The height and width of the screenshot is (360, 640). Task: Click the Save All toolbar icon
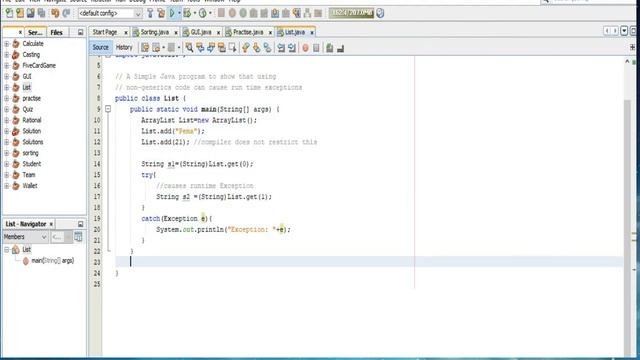coord(41,13)
